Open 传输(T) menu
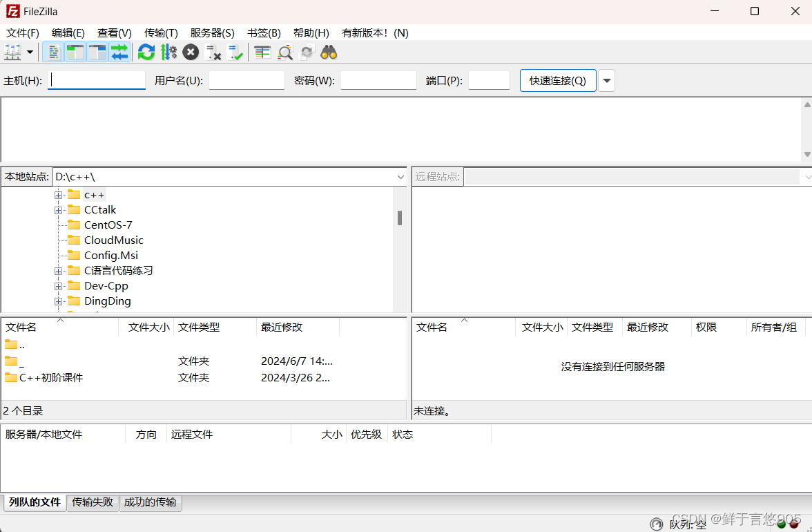This screenshot has height=532, width=812. pyautogui.click(x=161, y=33)
